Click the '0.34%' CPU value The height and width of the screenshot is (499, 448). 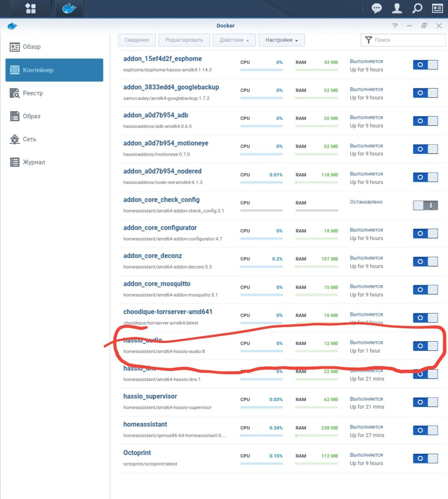coord(276,428)
